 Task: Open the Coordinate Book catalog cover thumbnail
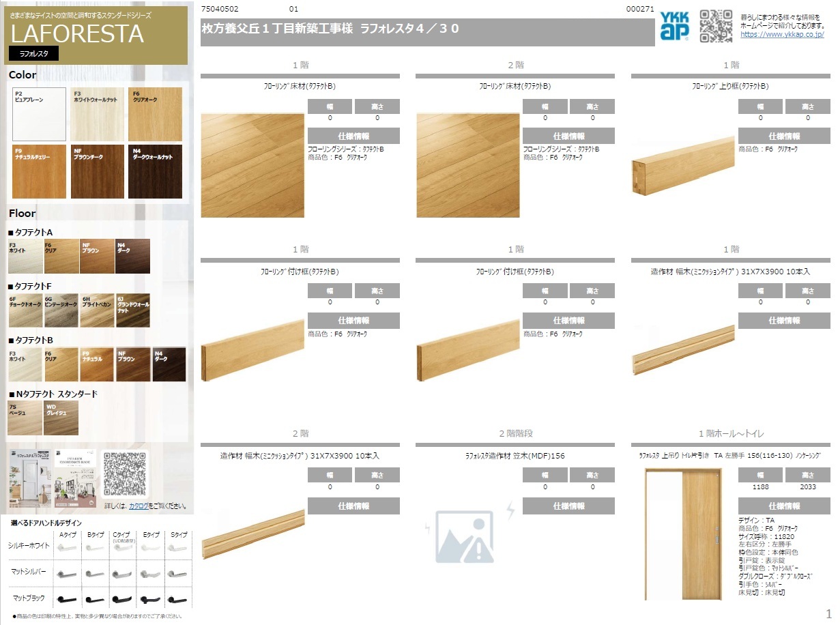pyautogui.click(x=76, y=478)
